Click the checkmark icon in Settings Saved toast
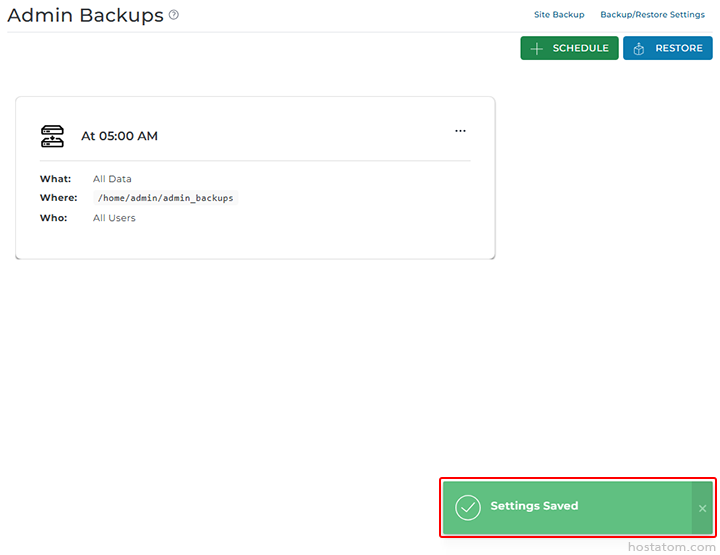This screenshot has height=555, width=720. tap(468, 507)
